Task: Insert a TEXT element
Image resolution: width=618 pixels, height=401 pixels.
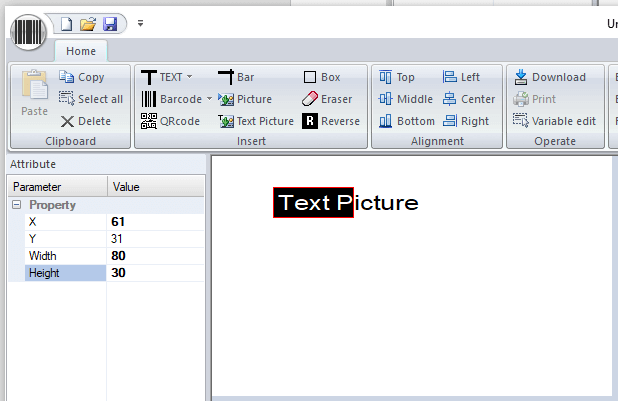Action: pos(162,77)
